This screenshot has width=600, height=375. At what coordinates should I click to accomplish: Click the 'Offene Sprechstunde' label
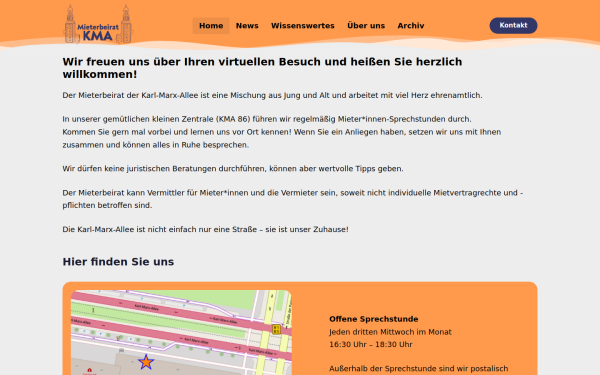click(x=373, y=319)
